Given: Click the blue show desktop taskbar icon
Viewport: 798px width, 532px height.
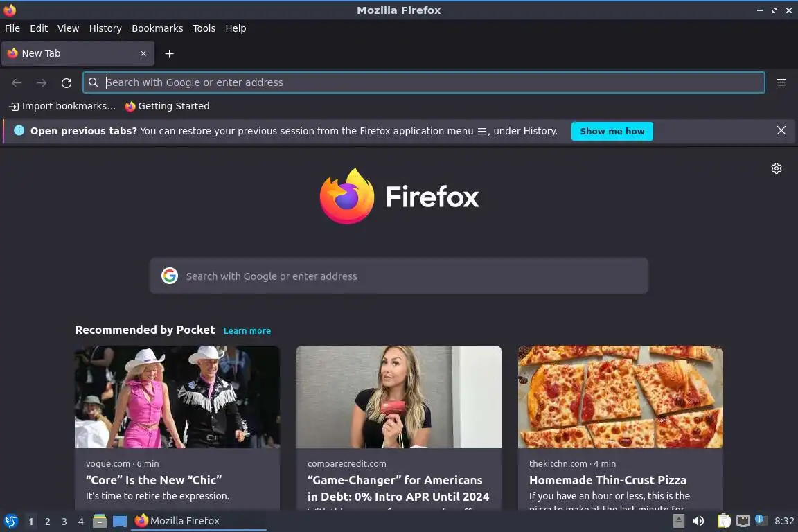Looking at the screenshot, I should click(x=120, y=521).
